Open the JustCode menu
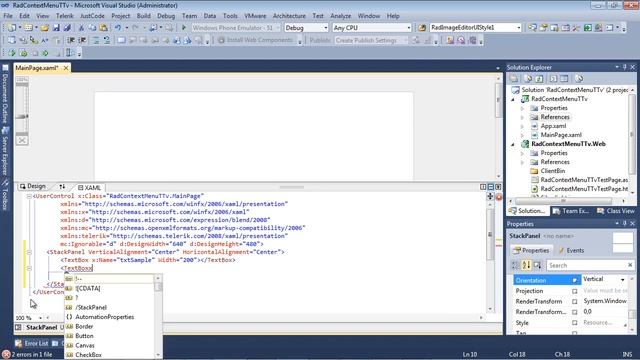 (x=92, y=16)
